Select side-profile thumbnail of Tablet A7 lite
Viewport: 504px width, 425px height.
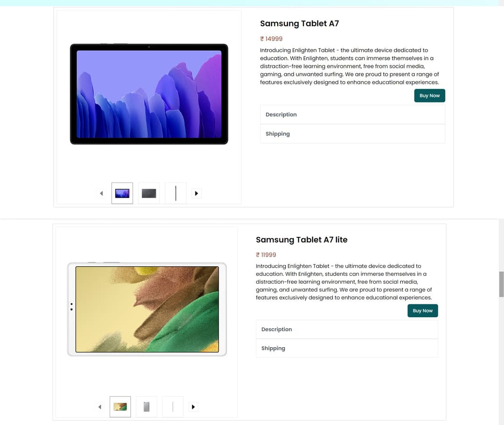(x=173, y=407)
